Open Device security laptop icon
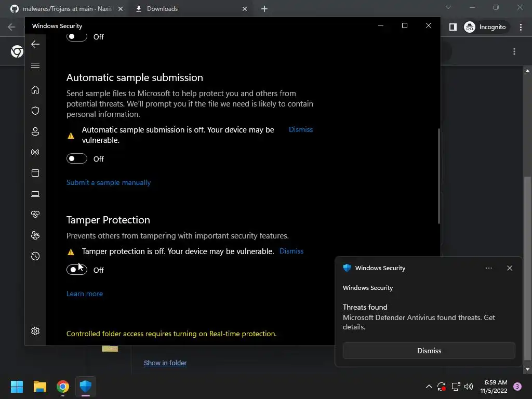 click(x=35, y=194)
